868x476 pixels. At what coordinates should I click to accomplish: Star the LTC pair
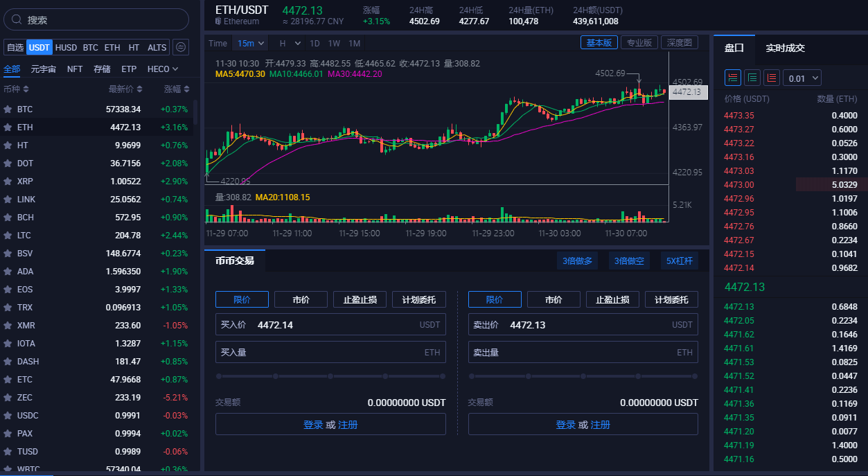click(8, 236)
